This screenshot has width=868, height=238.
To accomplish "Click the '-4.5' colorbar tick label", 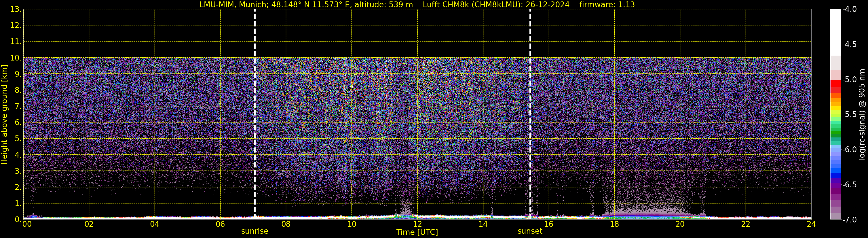I will click(850, 44).
